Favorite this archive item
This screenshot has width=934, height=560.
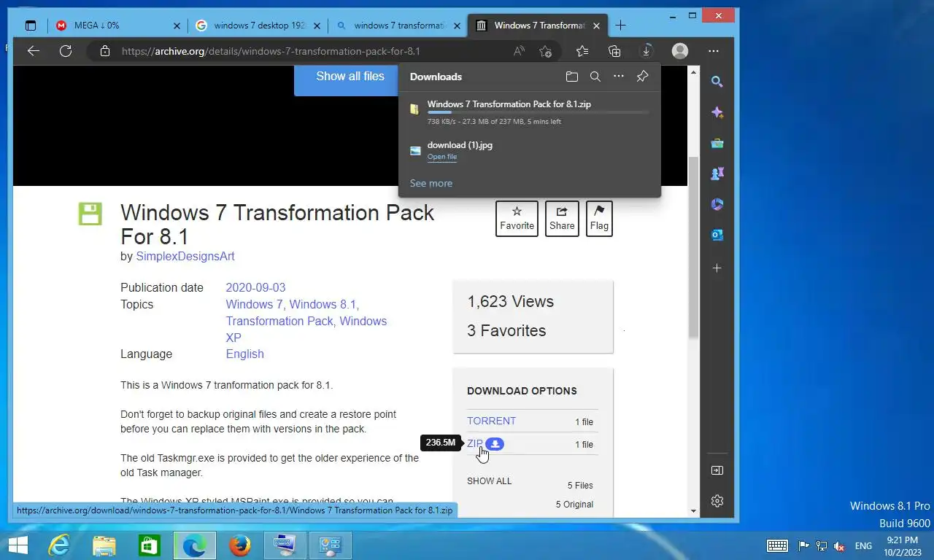tap(517, 219)
